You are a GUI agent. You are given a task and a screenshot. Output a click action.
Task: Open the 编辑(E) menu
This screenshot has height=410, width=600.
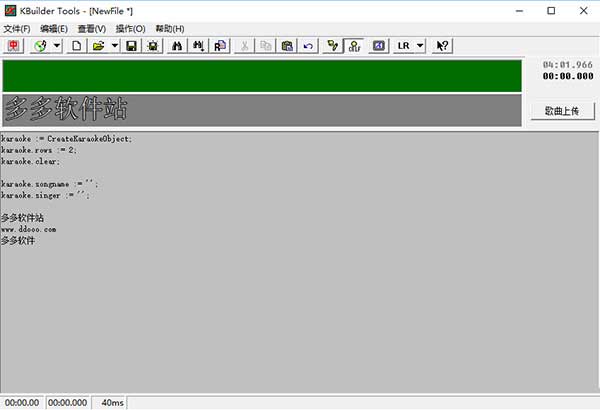click(x=54, y=29)
